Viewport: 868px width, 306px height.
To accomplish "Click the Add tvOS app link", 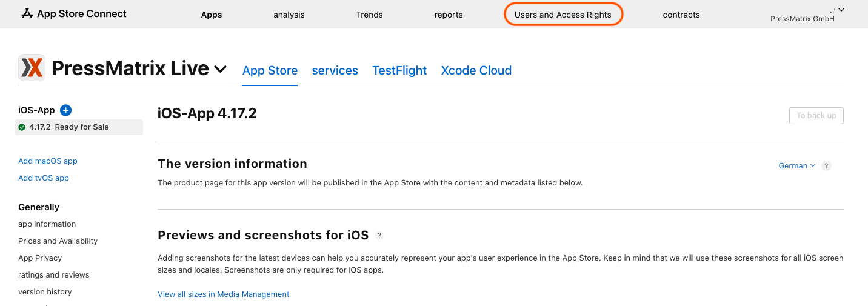I will click(x=44, y=178).
